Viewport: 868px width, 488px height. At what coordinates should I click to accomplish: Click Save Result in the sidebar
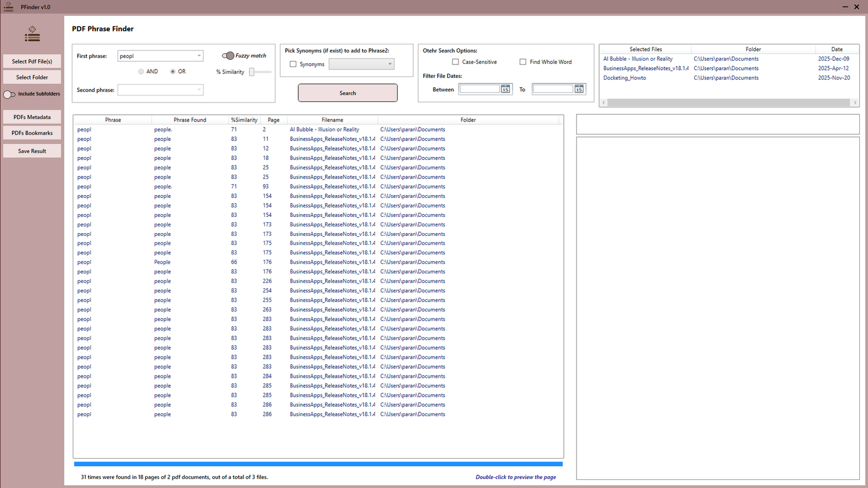click(31, 151)
